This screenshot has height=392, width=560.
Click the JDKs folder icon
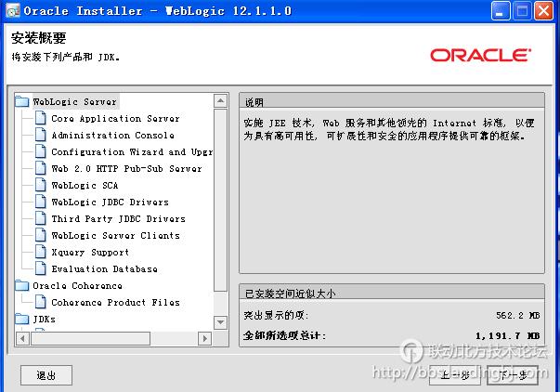click(x=21, y=319)
